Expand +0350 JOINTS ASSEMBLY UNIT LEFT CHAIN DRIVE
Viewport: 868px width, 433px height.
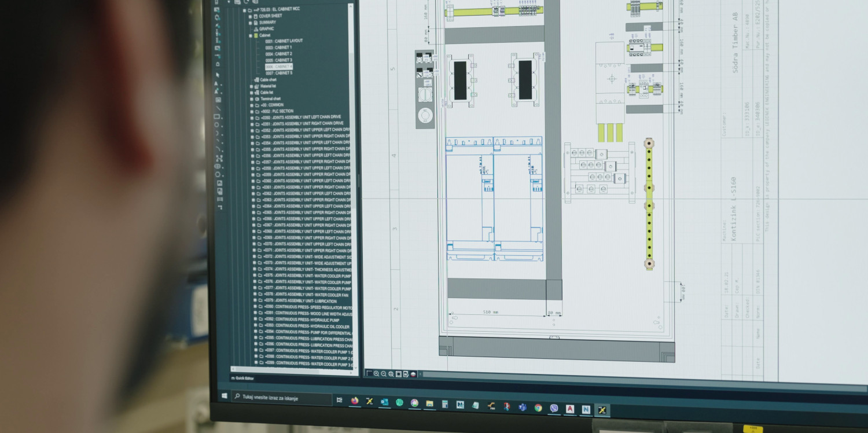[x=253, y=118]
